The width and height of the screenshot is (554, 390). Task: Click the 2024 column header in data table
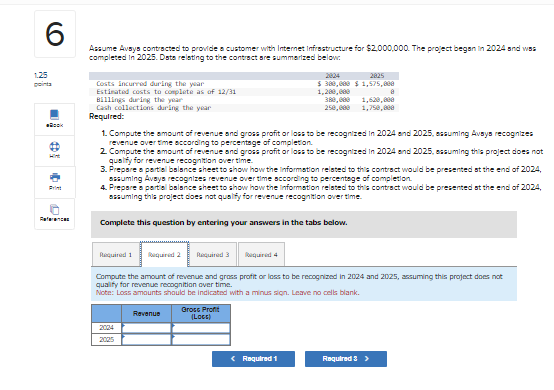click(x=332, y=76)
